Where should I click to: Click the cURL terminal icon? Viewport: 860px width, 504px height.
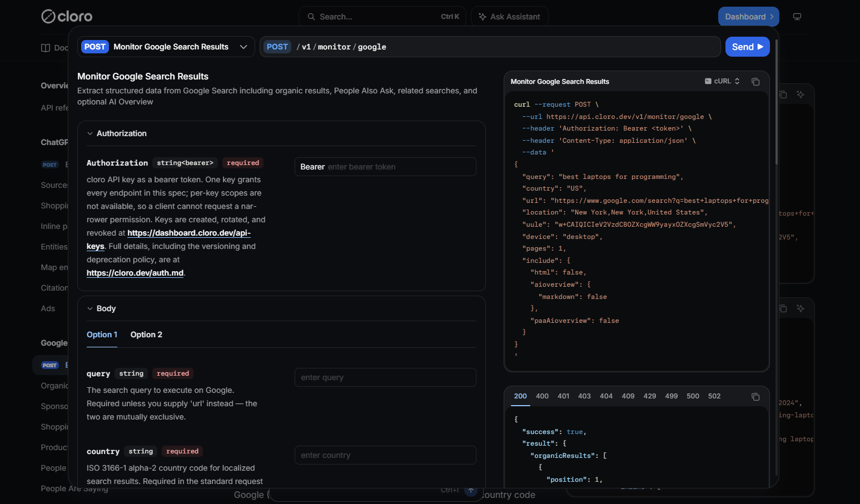pyautogui.click(x=708, y=81)
